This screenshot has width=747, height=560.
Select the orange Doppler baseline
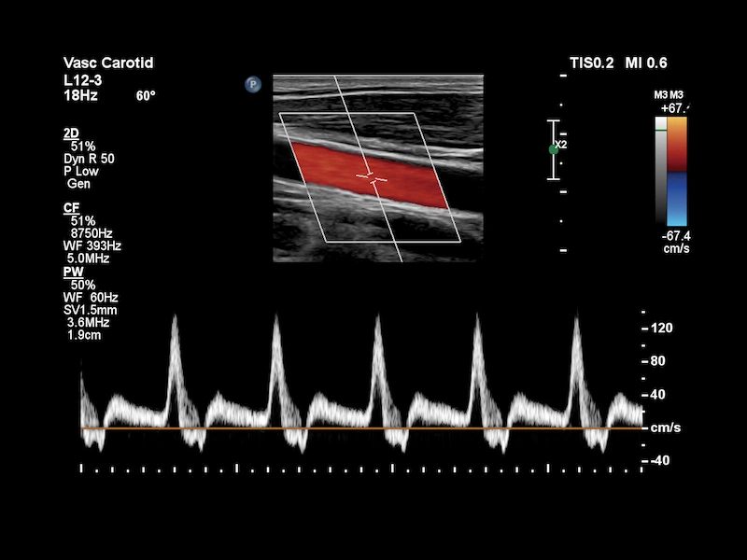point(361,428)
